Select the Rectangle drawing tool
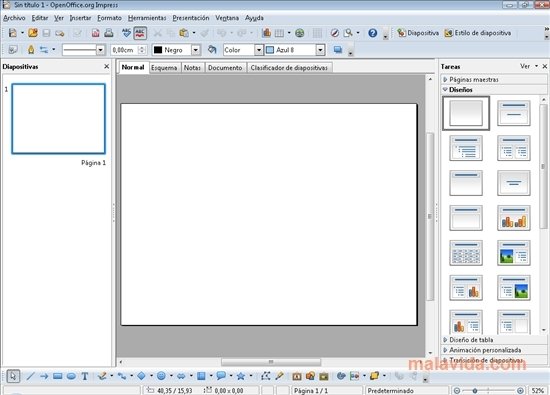This screenshot has width=550, height=395. [x=58, y=376]
